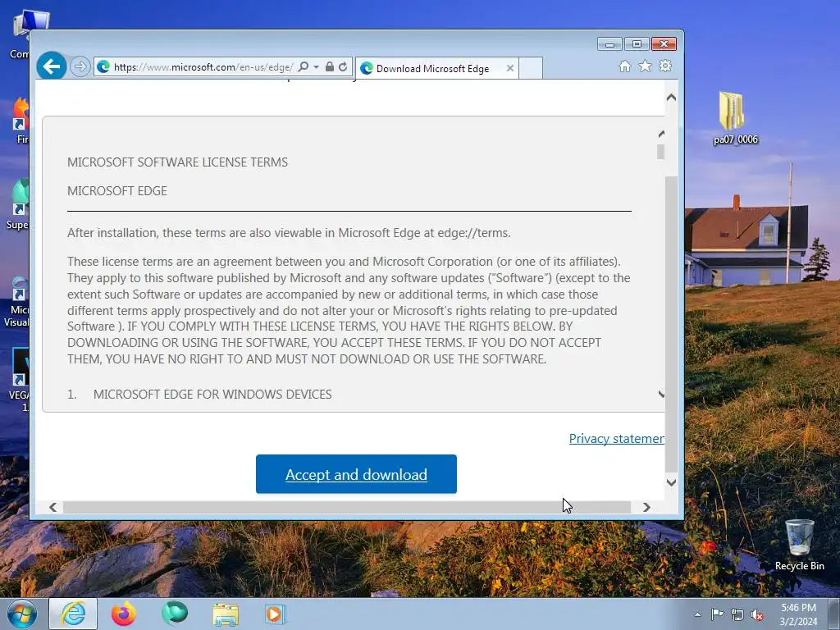The width and height of the screenshot is (840, 630).
Task: Select the Download Microsoft Edge tab
Action: point(431,69)
